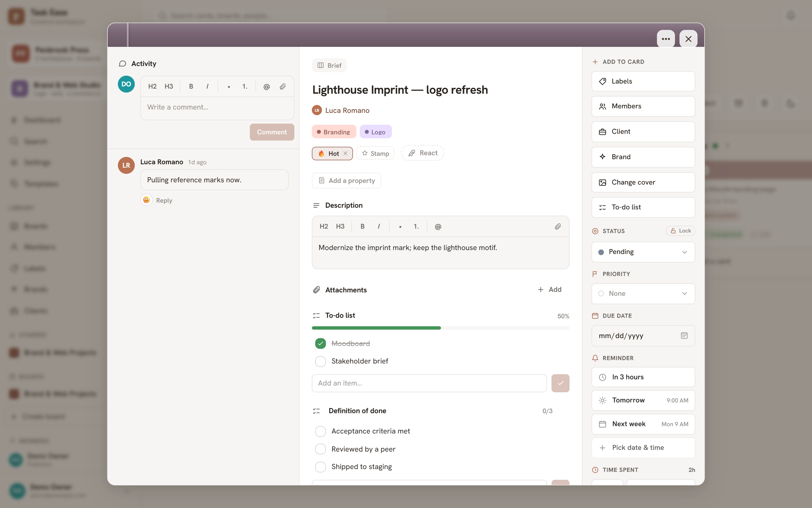
Task: Apply H3 heading in comment editor
Action: point(169,86)
